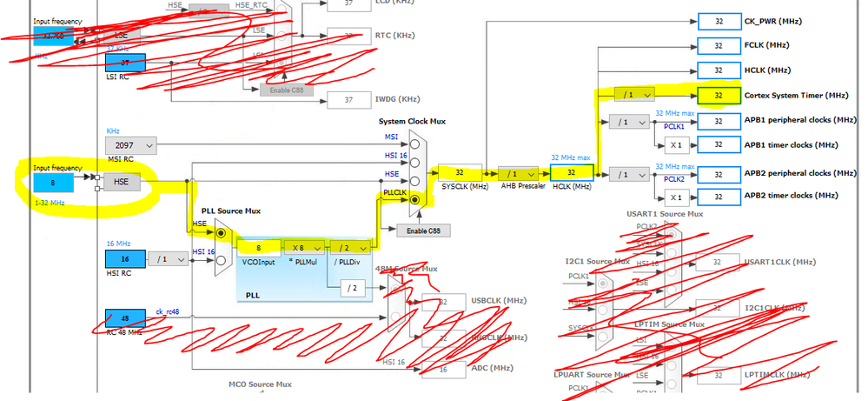This screenshot has height=401, width=868.
Task: Click the Cortex System Timer 32 box
Action: (x=719, y=96)
